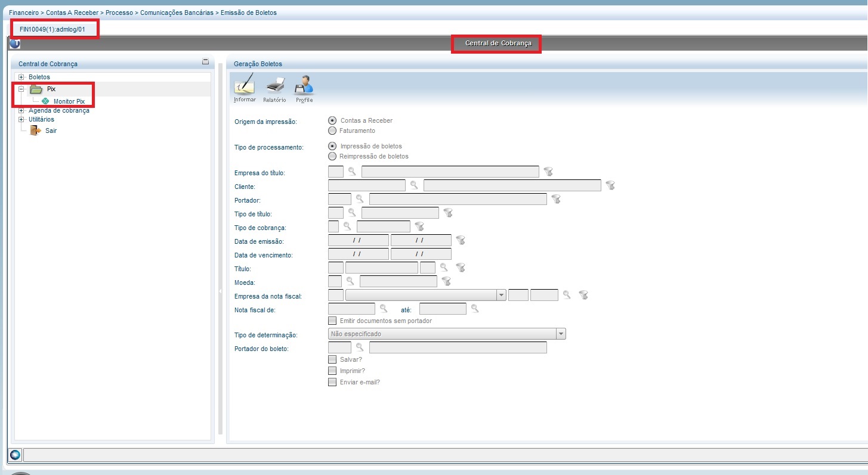Open lookup magnifier for Nota fiscal de
The width and height of the screenshot is (868, 475).
coord(384,309)
